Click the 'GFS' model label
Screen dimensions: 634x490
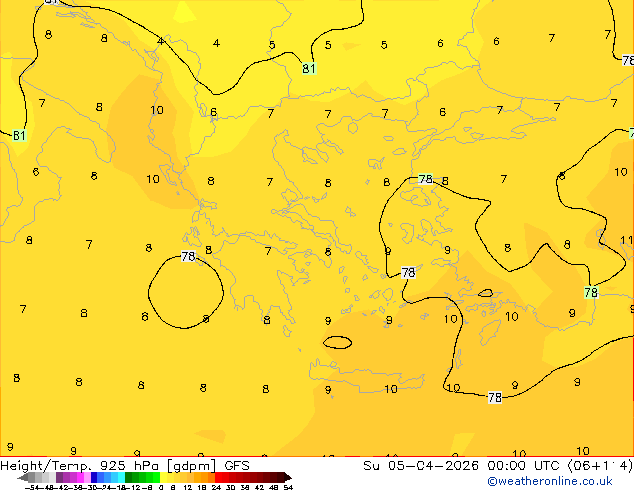click(x=237, y=466)
